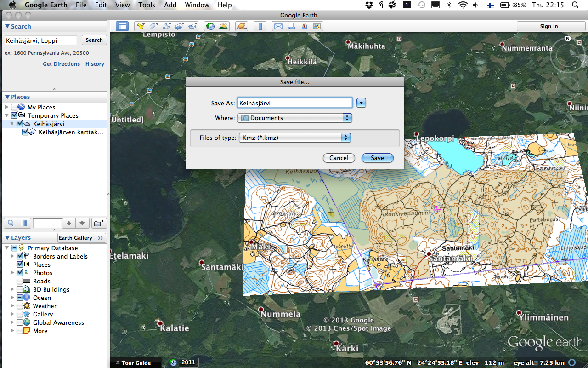Viewport: 588px width, 368px height.
Task: Select the Add Polygon tool
Action: point(154,26)
